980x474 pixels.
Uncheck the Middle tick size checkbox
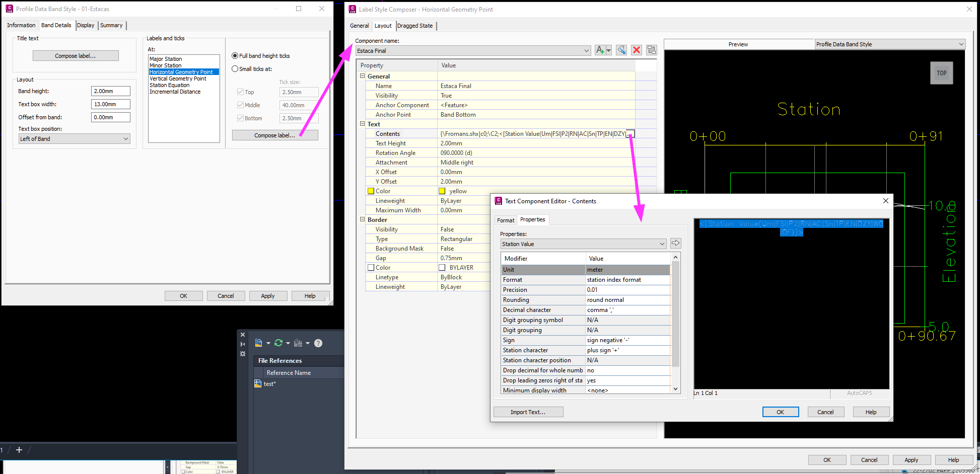[239, 105]
